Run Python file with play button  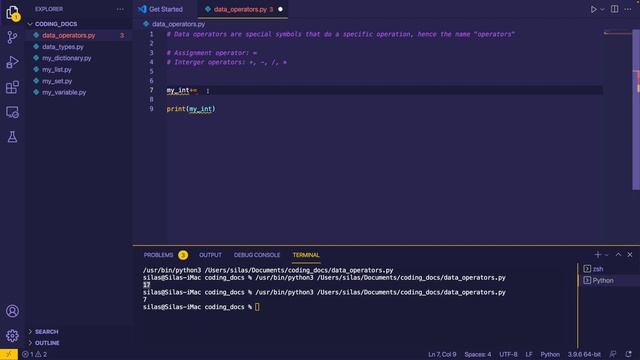[x=593, y=9]
